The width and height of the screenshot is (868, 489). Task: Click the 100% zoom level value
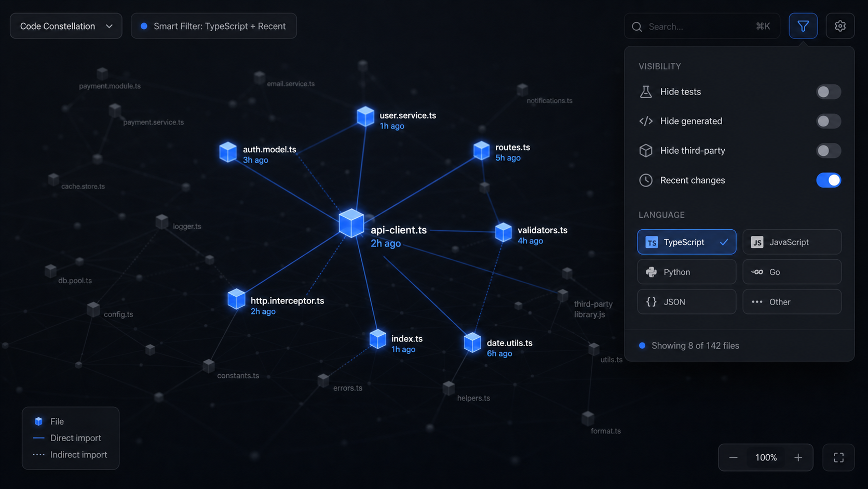[x=766, y=457]
